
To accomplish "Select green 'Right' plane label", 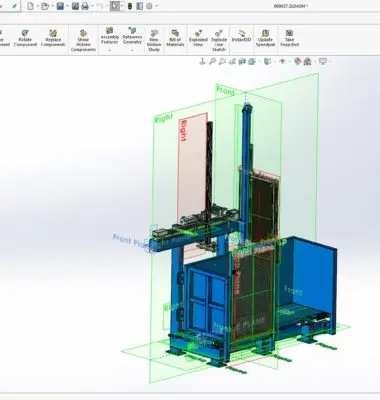I will coord(164,118).
